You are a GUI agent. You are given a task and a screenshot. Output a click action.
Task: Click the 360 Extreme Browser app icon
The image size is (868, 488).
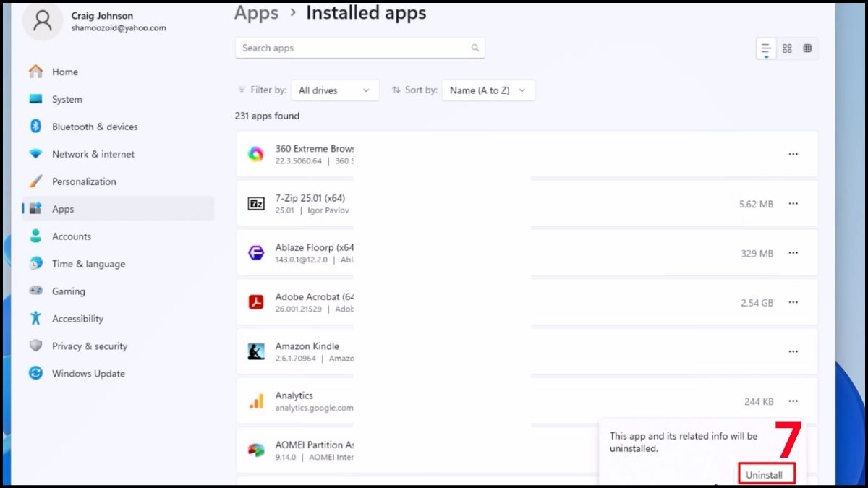point(256,154)
